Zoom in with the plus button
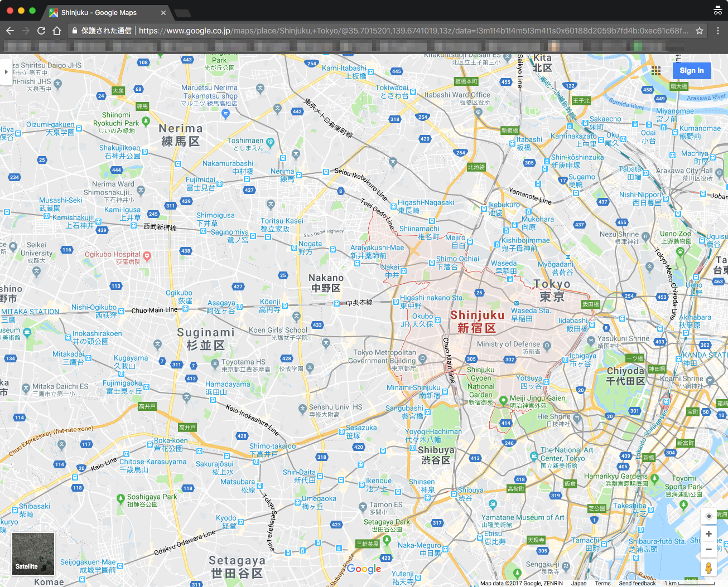The image size is (728, 587). point(708,533)
